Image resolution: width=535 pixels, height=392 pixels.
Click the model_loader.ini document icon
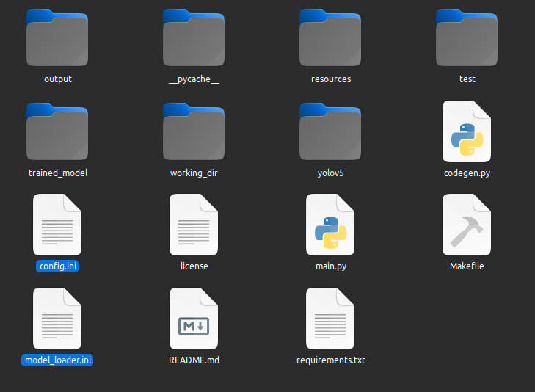click(x=57, y=319)
